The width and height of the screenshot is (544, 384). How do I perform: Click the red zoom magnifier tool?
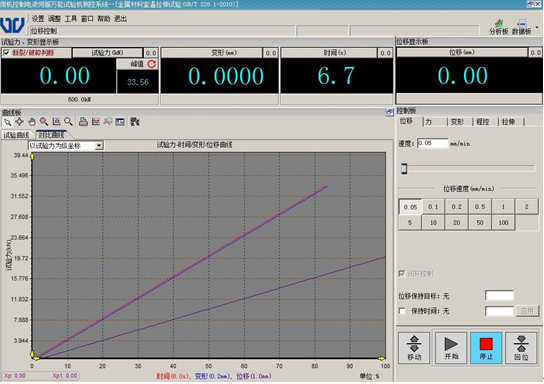pyautogui.click(x=44, y=122)
